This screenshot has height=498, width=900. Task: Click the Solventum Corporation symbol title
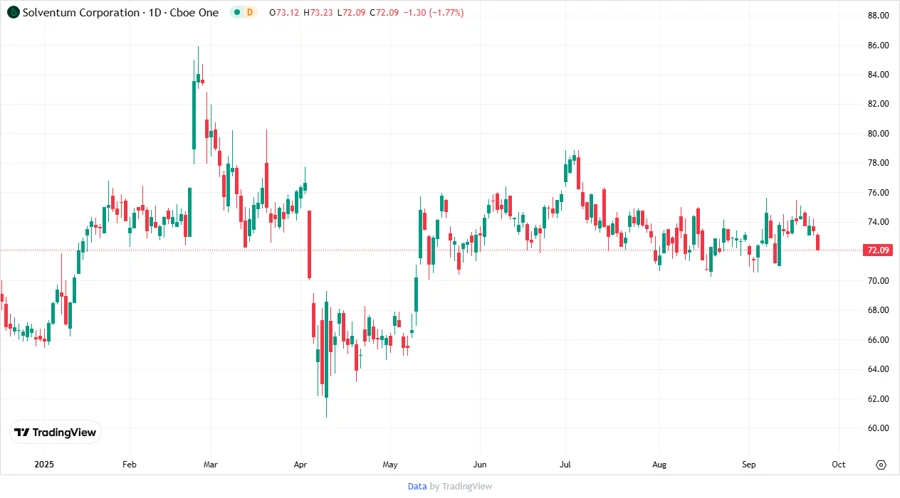tap(81, 13)
